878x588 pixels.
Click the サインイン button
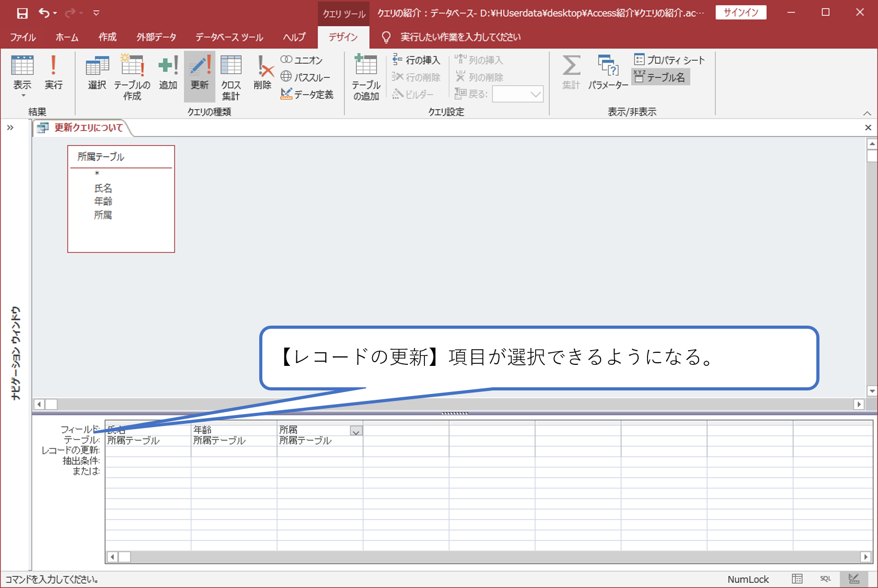coord(741,13)
